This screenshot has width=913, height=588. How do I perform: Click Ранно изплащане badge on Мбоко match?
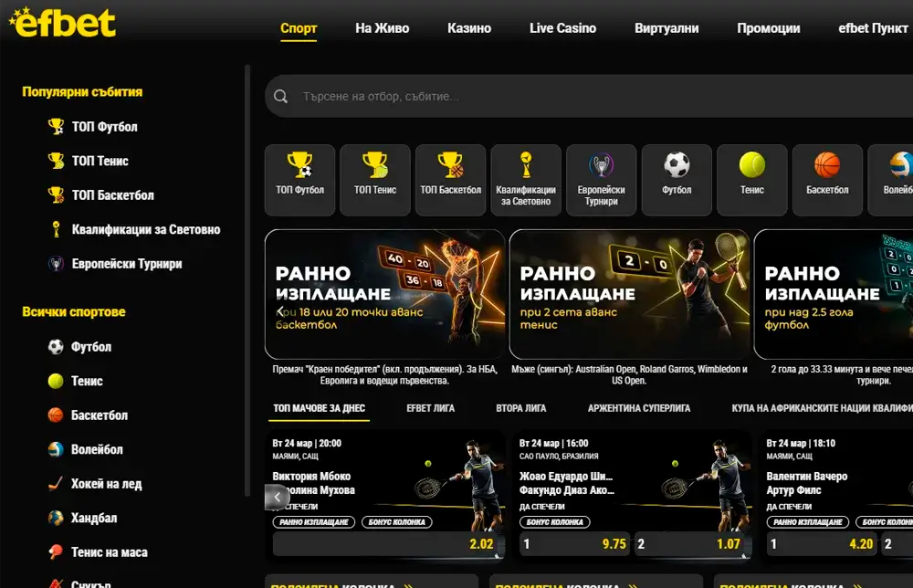click(x=314, y=521)
